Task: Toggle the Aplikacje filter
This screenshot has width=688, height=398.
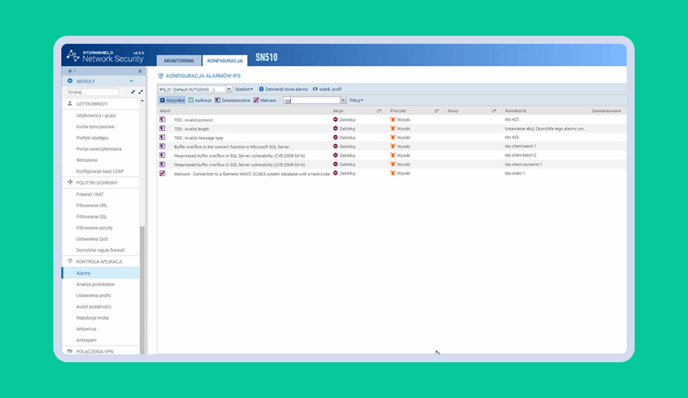Action: [x=200, y=100]
